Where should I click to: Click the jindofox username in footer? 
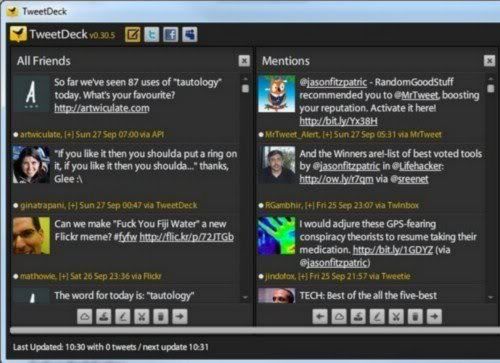[x=280, y=276]
